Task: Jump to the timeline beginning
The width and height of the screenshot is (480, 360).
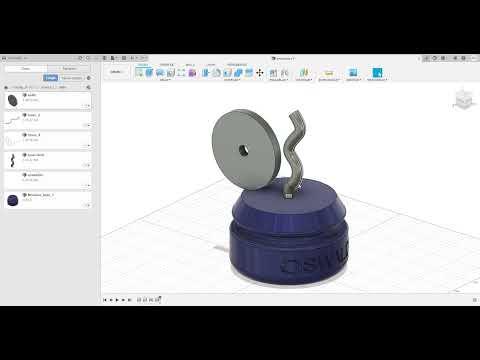Action: 105,300
